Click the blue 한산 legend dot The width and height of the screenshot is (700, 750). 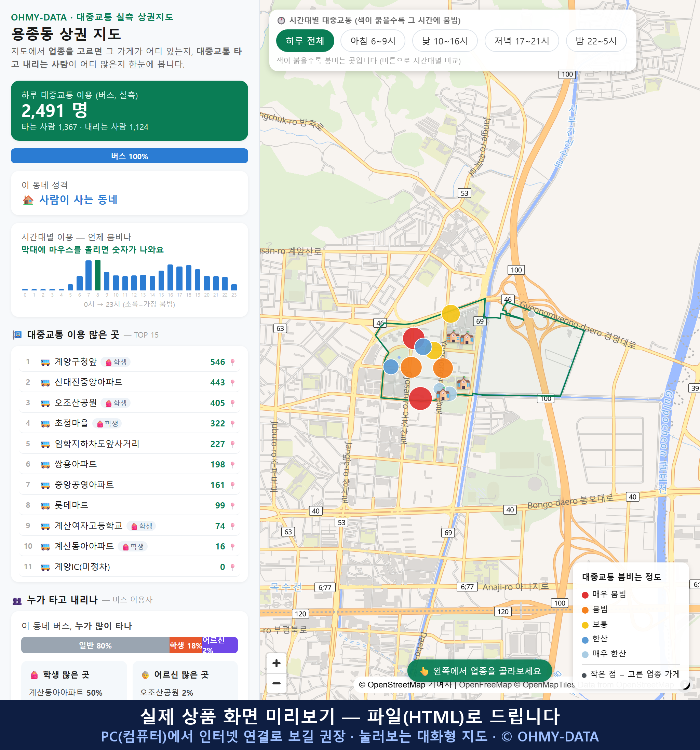(x=585, y=640)
